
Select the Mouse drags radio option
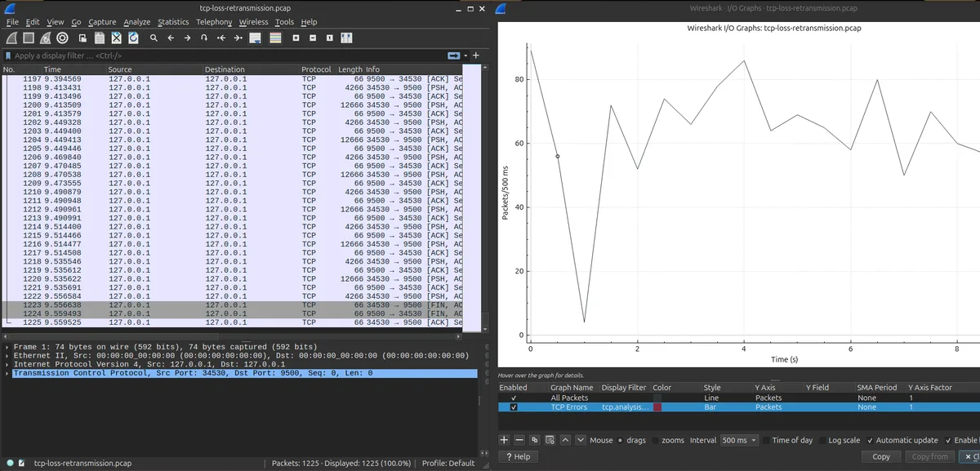(620, 440)
